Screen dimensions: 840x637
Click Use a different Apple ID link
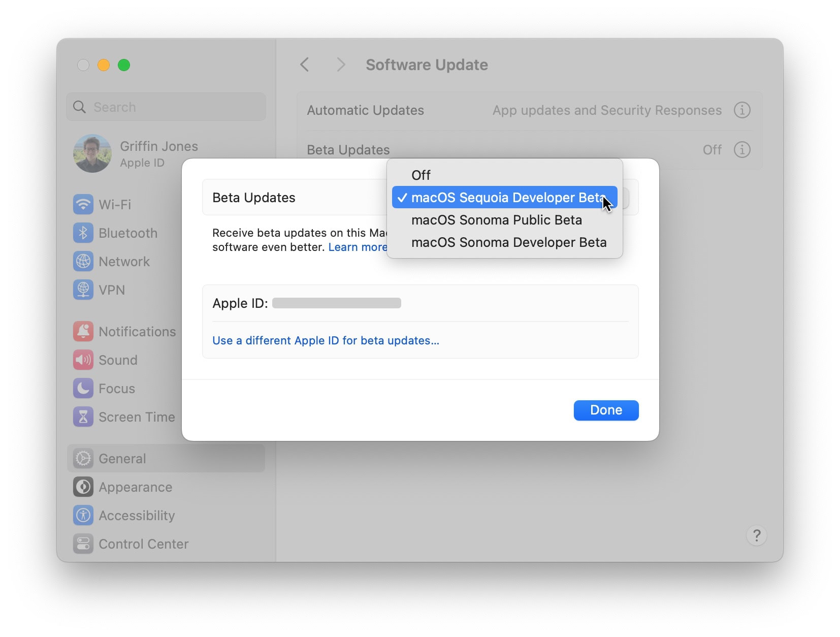326,340
